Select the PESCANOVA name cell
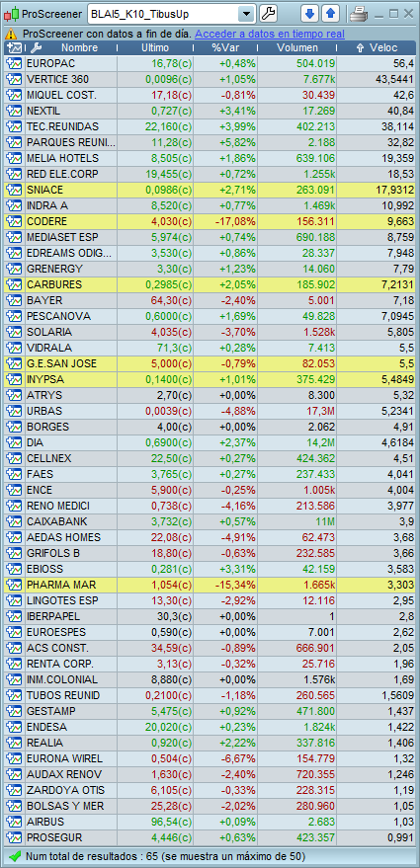 click(x=71, y=316)
